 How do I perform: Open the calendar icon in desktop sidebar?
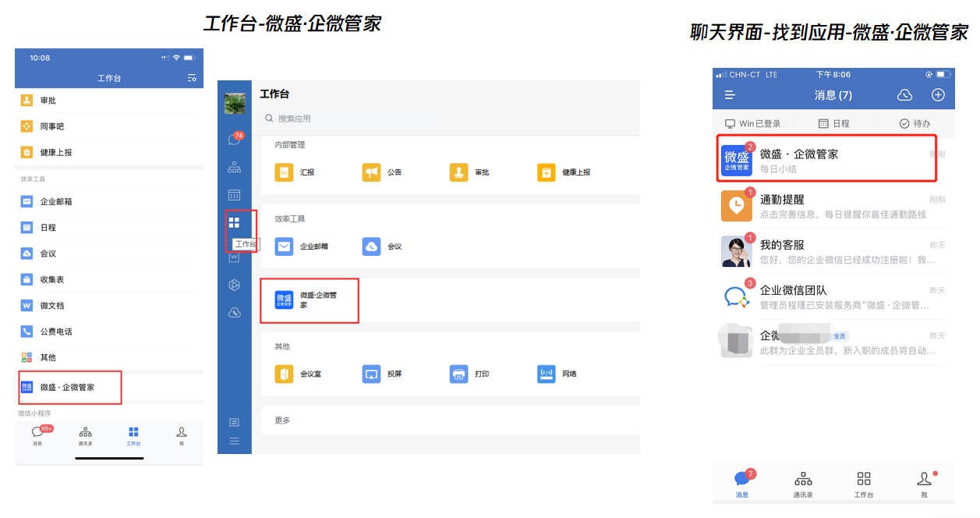234,195
